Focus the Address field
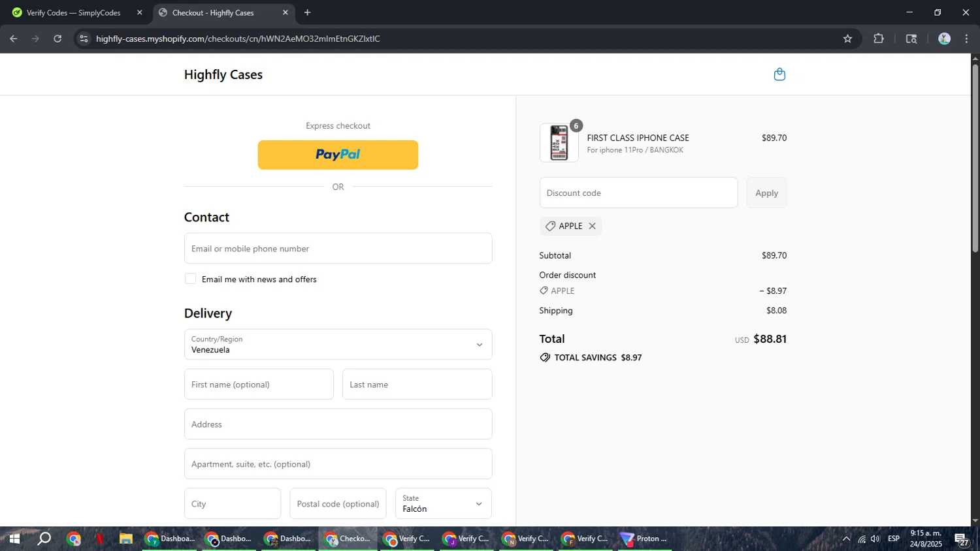980x551 pixels. coord(338,424)
